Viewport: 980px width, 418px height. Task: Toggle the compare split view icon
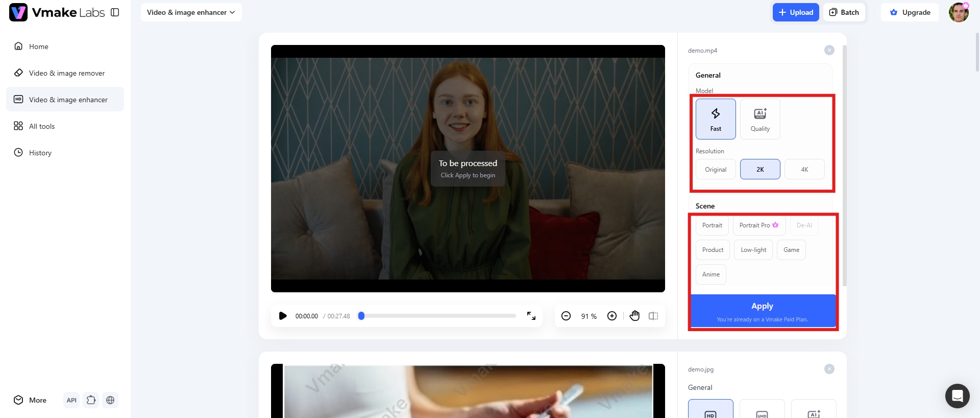[653, 316]
